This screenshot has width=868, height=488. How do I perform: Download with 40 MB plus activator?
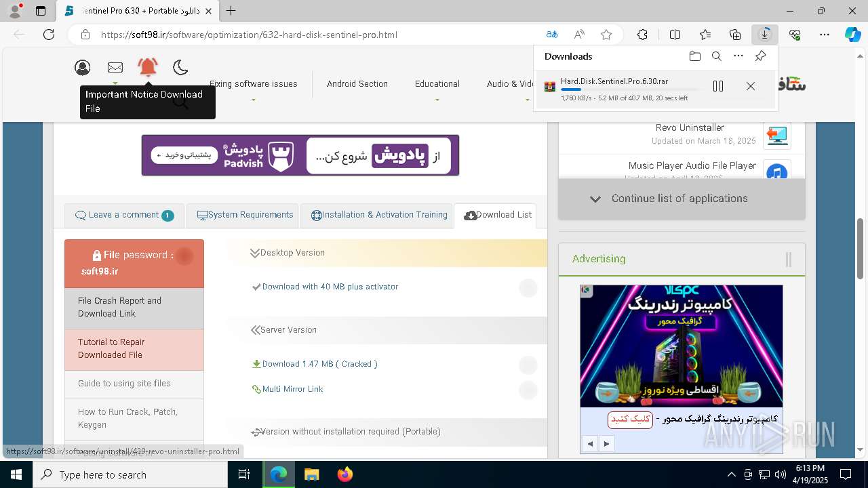[x=330, y=287]
